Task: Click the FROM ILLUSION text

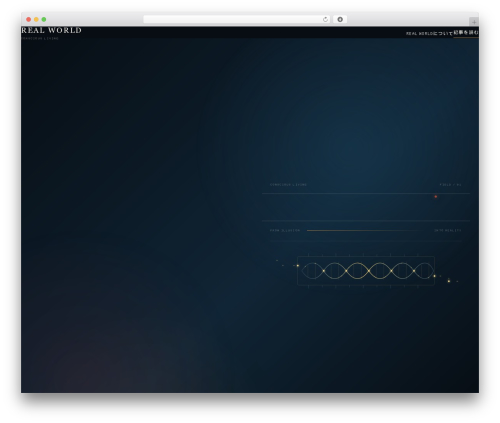Action: 285,230
